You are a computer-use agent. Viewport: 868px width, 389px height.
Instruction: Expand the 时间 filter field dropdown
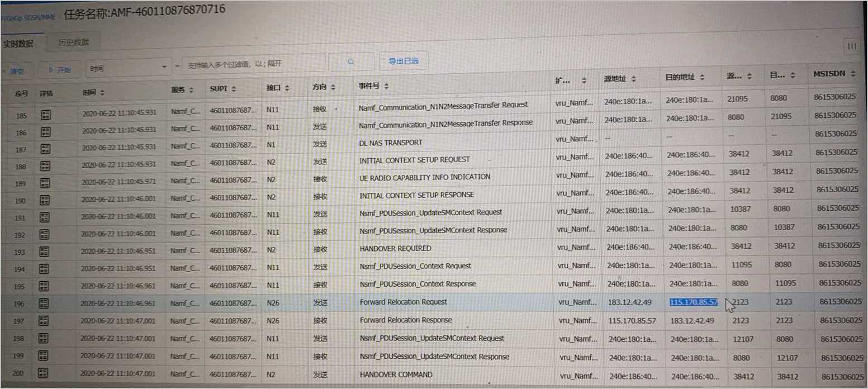(x=164, y=68)
